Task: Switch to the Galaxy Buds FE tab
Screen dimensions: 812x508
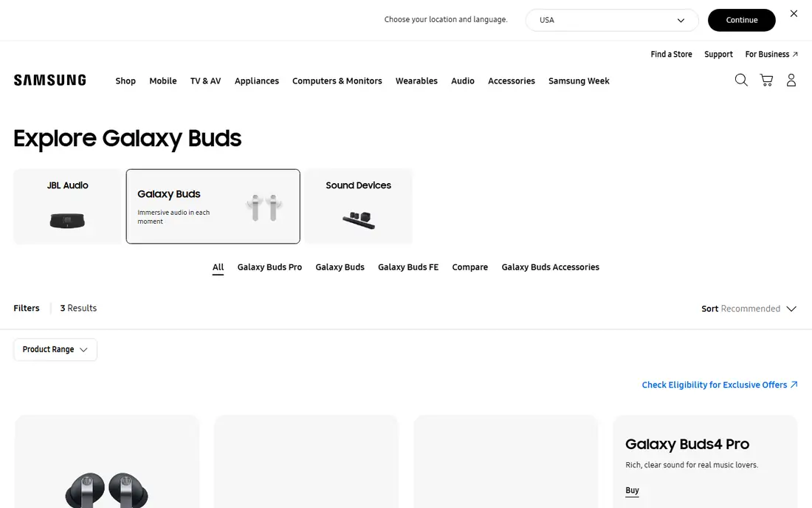Action: (x=408, y=267)
